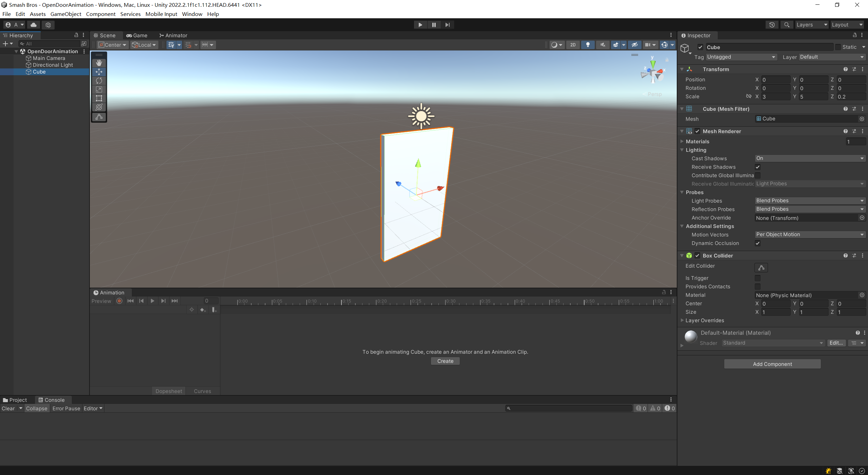Select the Rotate tool

click(99, 81)
